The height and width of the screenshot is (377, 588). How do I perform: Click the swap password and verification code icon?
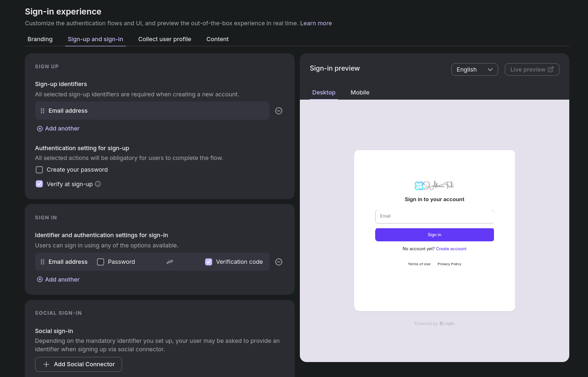coord(170,262)
